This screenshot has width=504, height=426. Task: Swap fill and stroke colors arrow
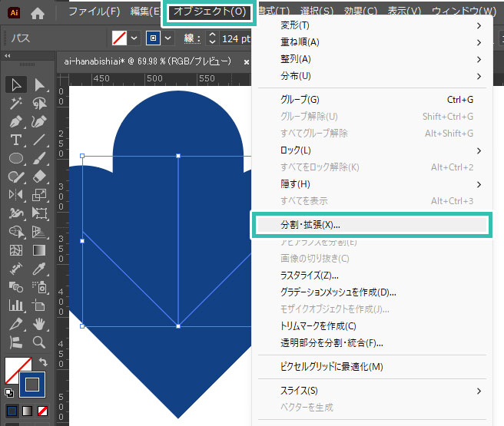[x=43, y=362]
